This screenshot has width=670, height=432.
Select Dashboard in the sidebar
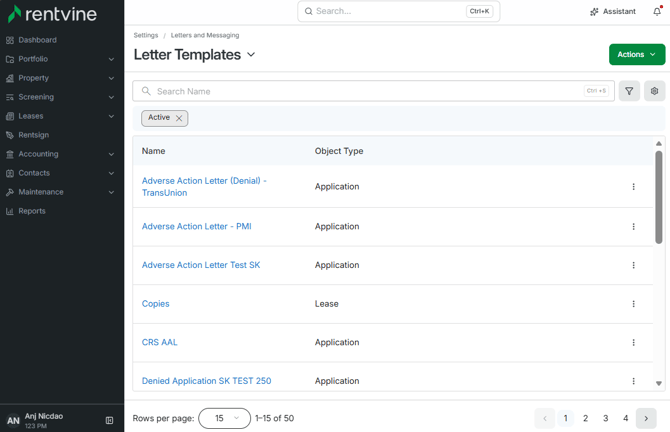click(37, 40)
